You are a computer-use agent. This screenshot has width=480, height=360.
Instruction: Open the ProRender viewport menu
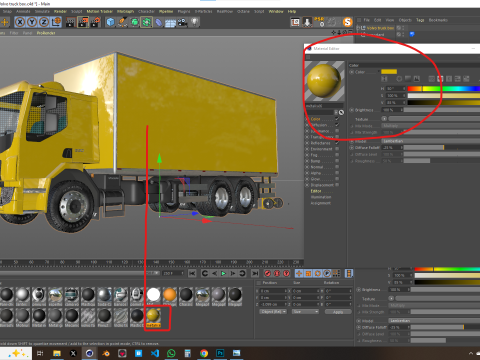coord(46,33)
